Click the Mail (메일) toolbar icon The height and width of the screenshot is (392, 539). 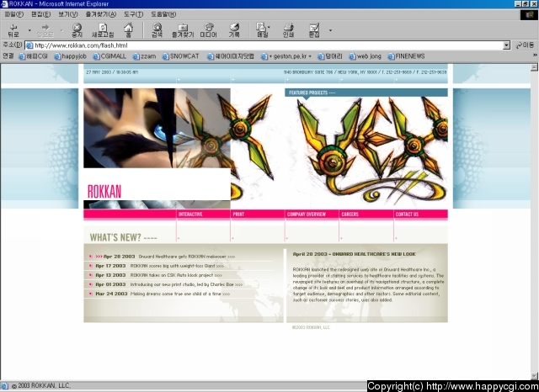262,30
